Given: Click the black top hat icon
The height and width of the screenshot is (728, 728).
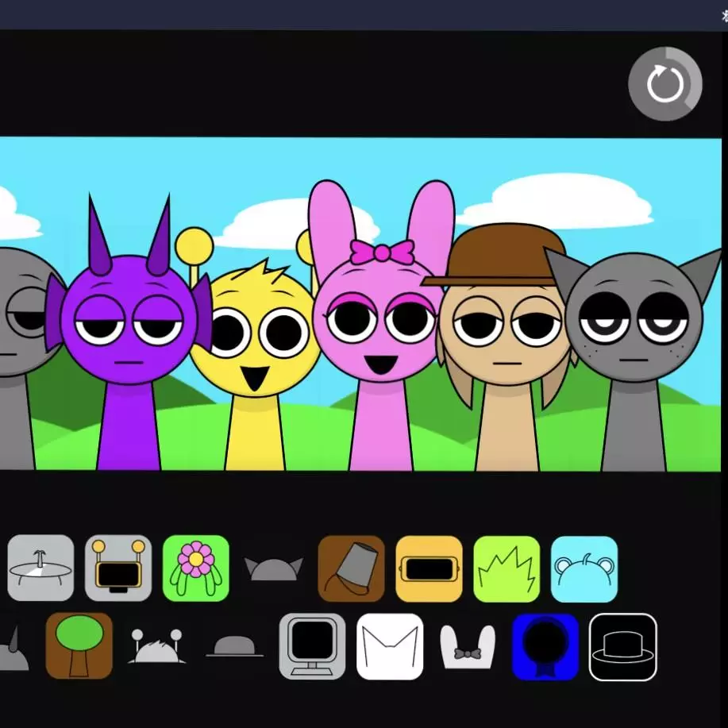Looking at the screenshot, I should point(623,645).
